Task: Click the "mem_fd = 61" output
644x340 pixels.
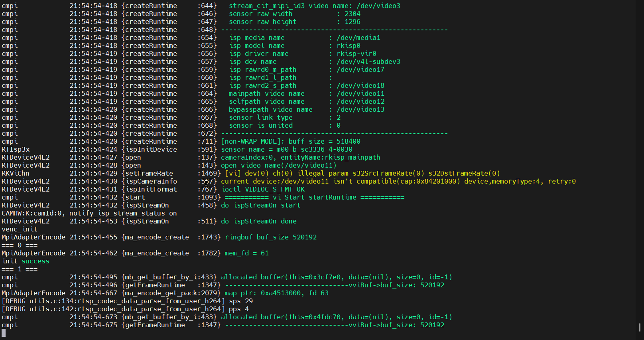Action: coord(246,253)
